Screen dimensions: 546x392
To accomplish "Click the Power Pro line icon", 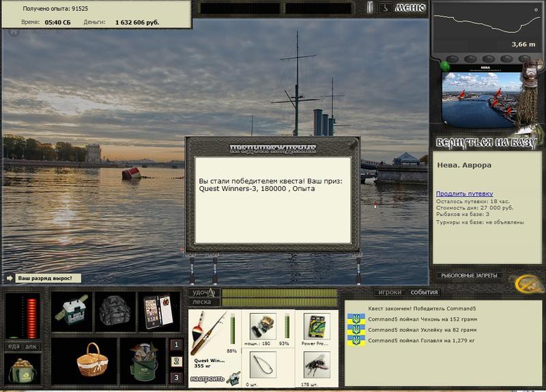I will (x=317, y=327).
